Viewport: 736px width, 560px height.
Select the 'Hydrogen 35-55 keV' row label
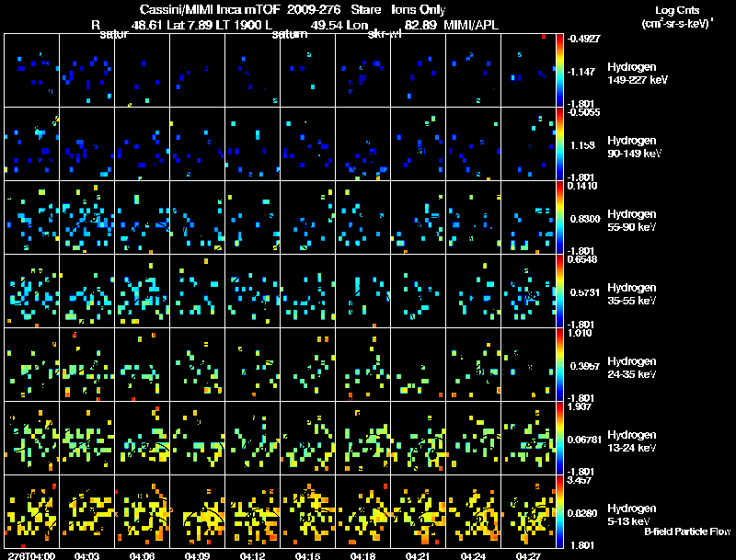(632, 294)
